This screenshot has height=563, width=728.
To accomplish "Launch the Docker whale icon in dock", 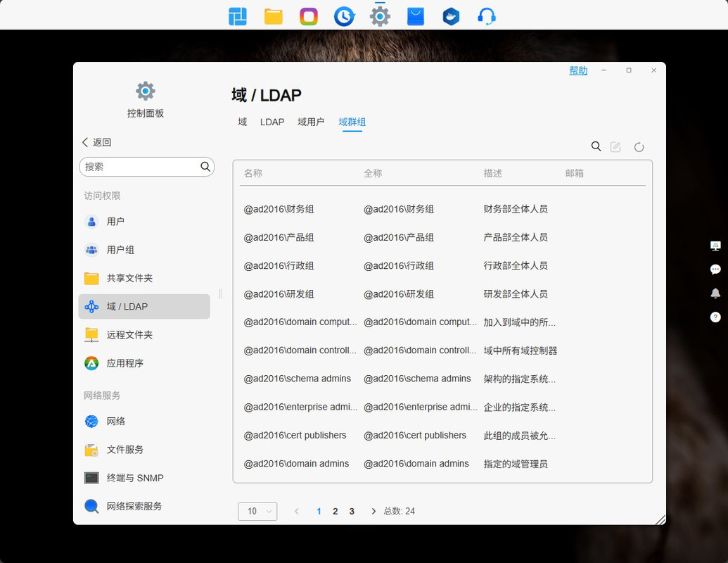I will 451,17.
